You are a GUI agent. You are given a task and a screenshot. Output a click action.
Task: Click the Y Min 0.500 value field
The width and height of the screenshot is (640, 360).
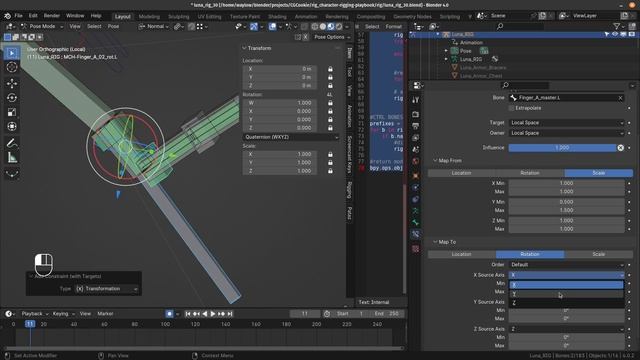click(567, 202)
